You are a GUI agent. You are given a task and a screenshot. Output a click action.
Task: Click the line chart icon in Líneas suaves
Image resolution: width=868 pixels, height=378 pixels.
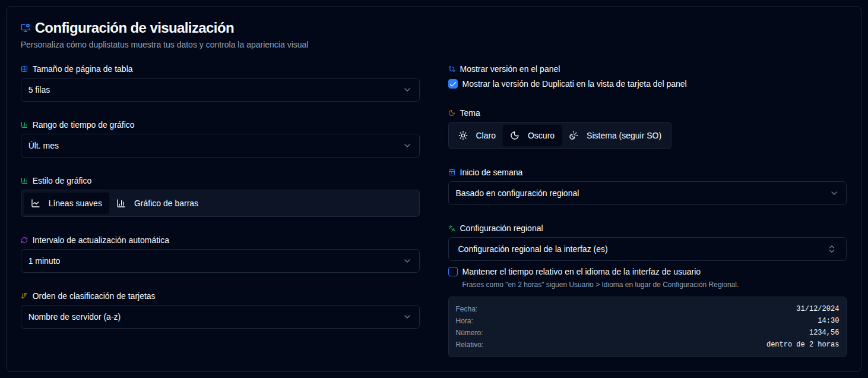tap(36, 203)
